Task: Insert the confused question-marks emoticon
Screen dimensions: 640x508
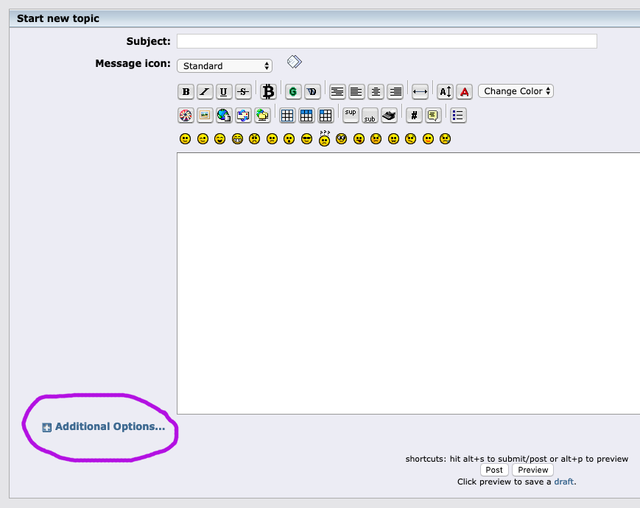Action: click(324, 138)
